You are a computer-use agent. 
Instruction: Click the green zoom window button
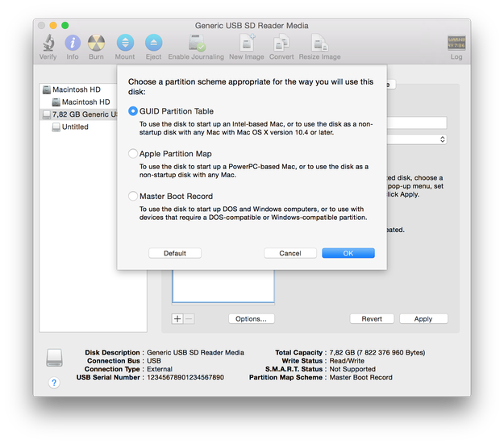(65, 25)
